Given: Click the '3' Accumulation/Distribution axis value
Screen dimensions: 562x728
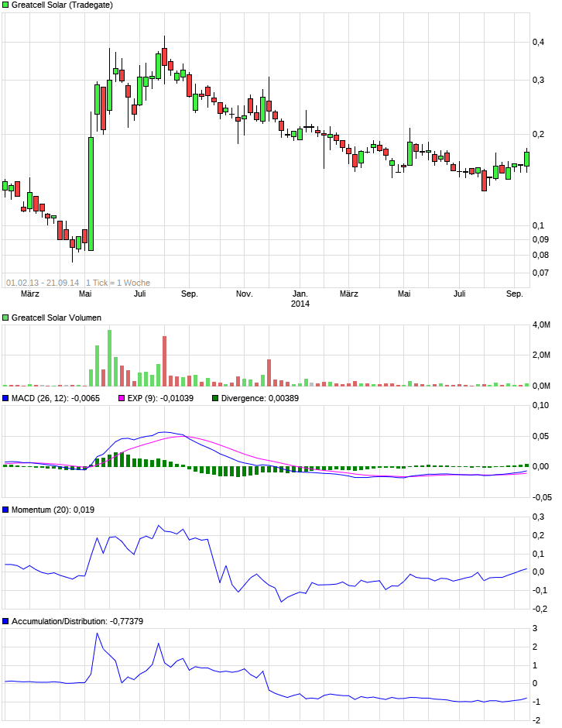Looking at the screenshot, I should point(535,629).
